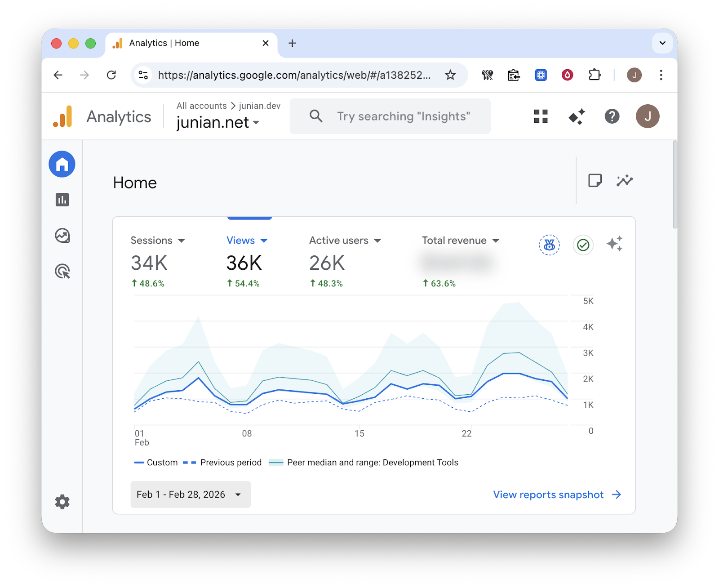Open a new browser tab with the plus button
The height and width of the screenshot is (588, 719).
pos(292,43)
